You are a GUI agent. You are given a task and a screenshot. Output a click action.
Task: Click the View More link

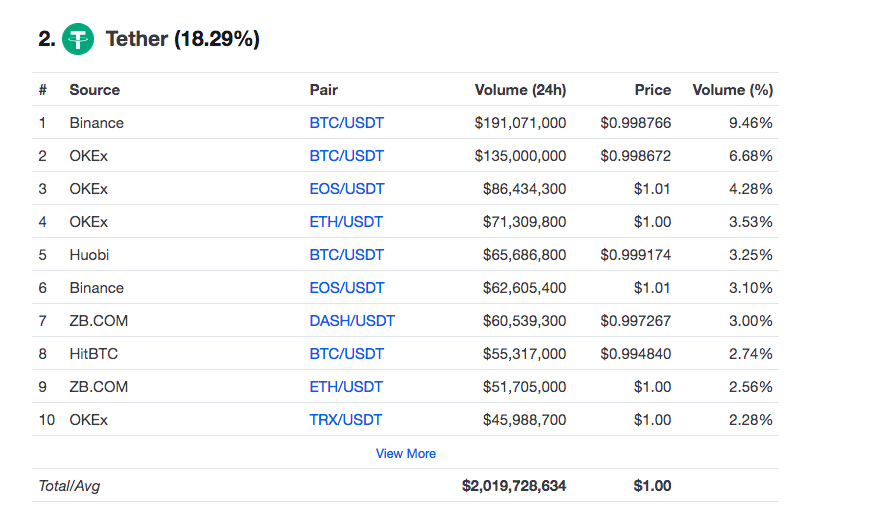[405, 453]
